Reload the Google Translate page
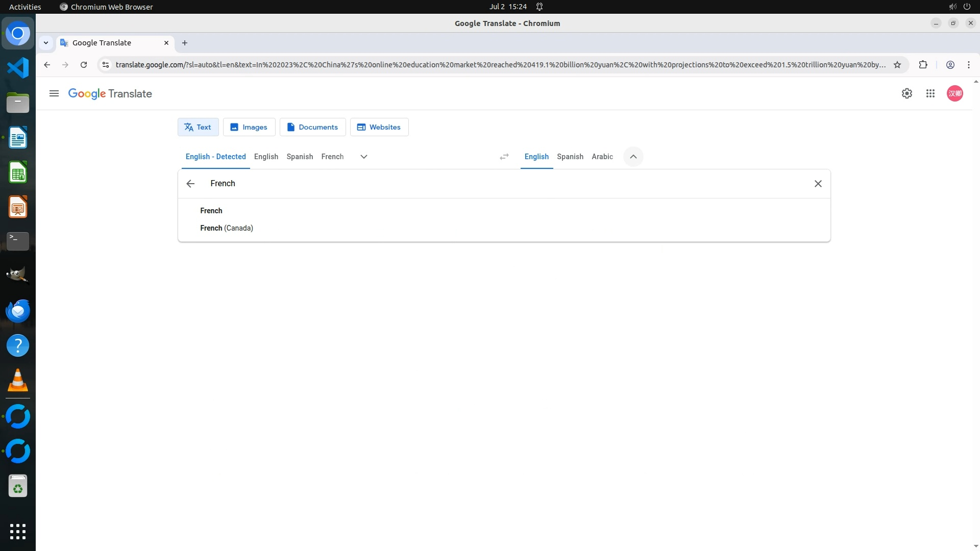The height and width of the screenshot is (551, 980). (x=84, y=65)
